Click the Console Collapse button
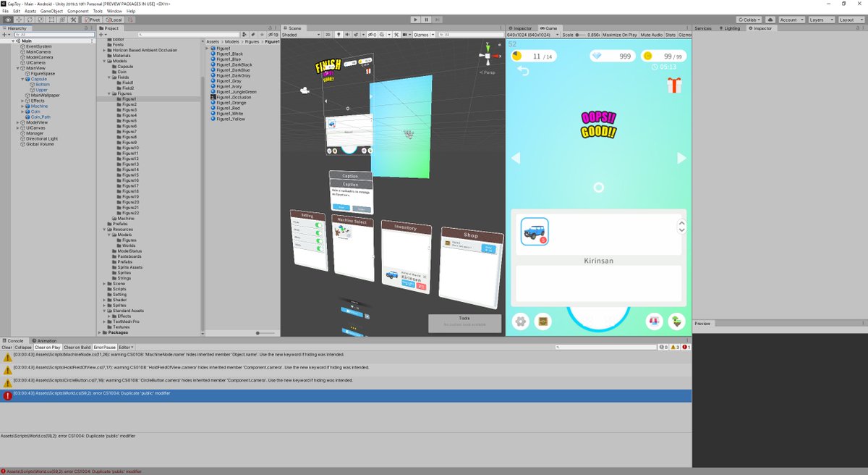The height and width of the screenshot is (475, 868). [23, 348]
